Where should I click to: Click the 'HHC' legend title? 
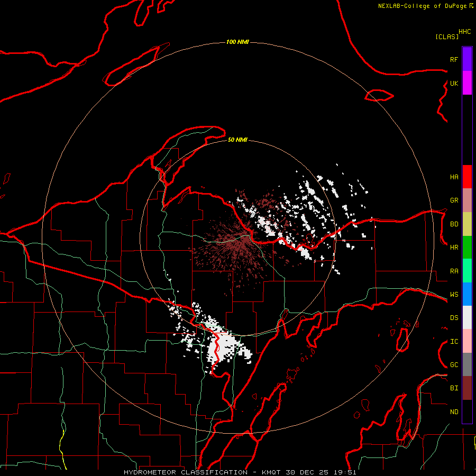point(465,32)
